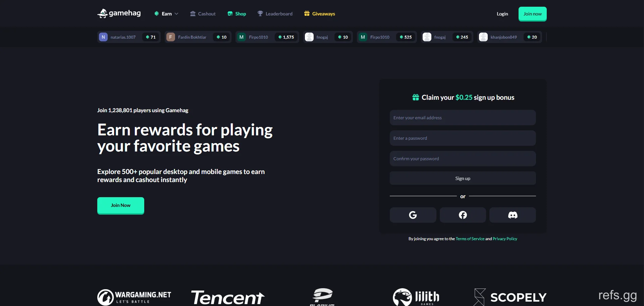The image size is (644, 306).
Task: Click the green Join Now hero button
Action: coord(121,206)
